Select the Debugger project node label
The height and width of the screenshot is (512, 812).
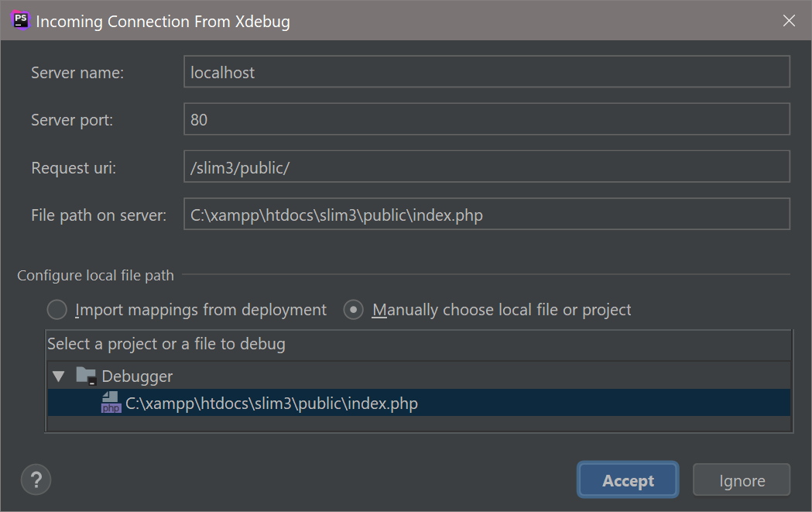[x=137, y=376]
